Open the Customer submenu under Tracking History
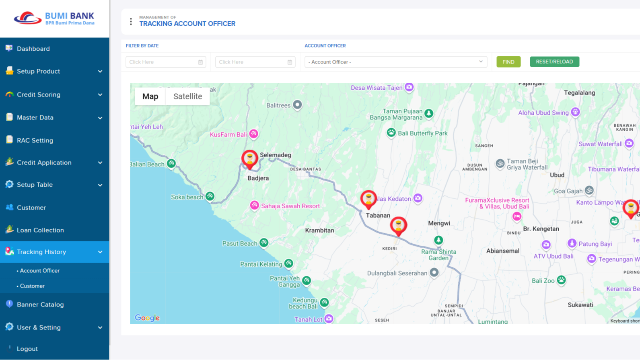The height and width of the screenshot is (360, 640). (32, 286)
